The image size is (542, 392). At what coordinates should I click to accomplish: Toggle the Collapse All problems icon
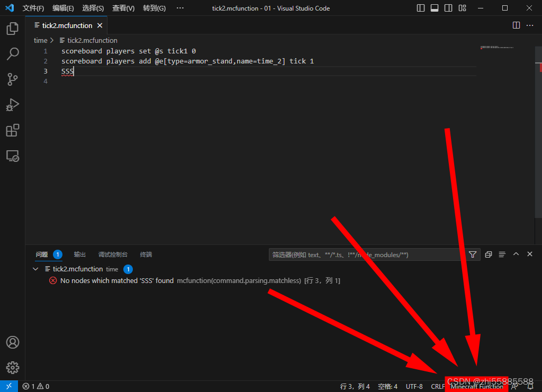[x=488, y=254]
